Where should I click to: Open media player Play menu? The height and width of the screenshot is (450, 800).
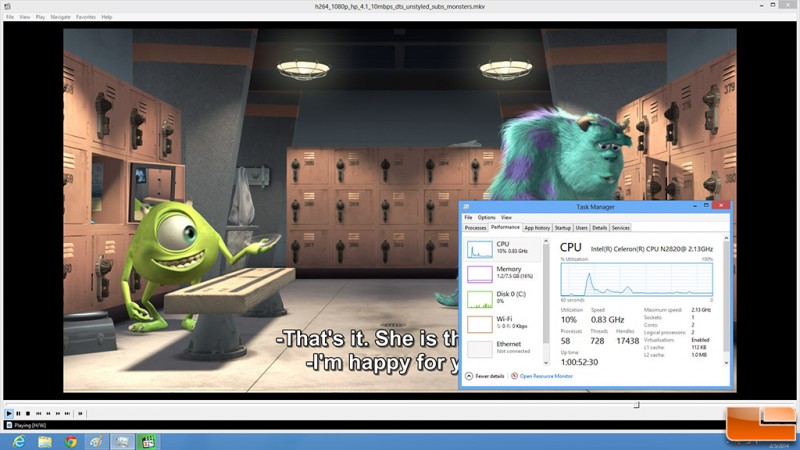(40, 17)
